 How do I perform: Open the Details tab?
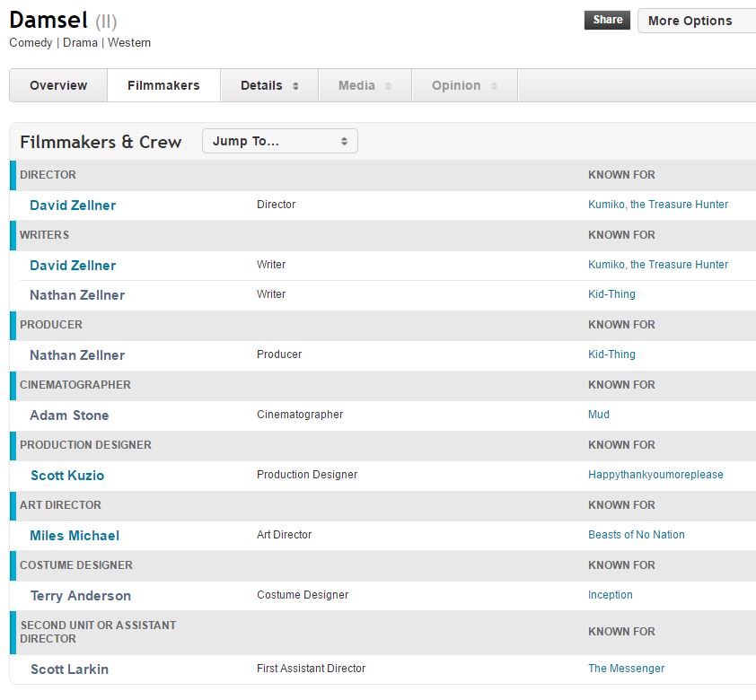click(264, 85)
